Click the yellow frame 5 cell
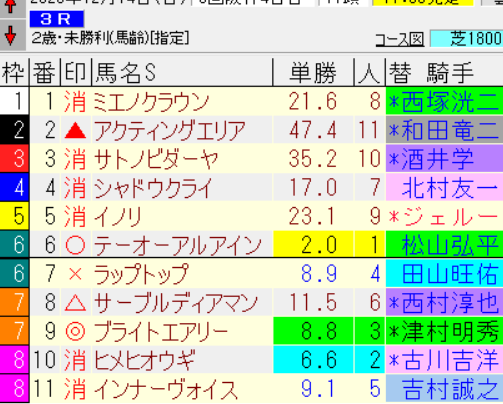 [14, 216]
